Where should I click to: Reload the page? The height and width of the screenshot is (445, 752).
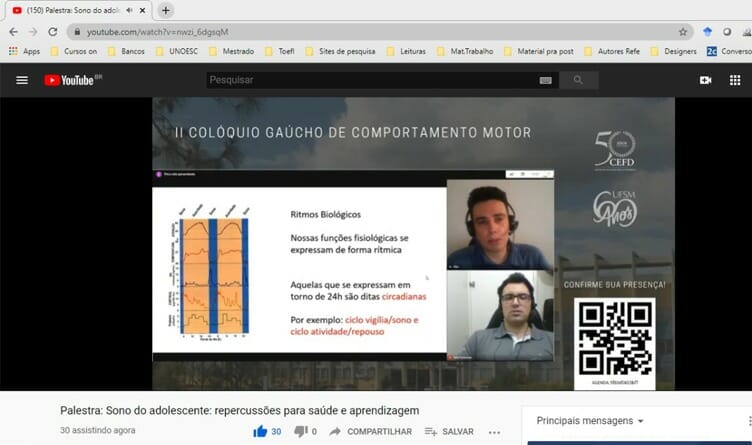coord(53,32)
